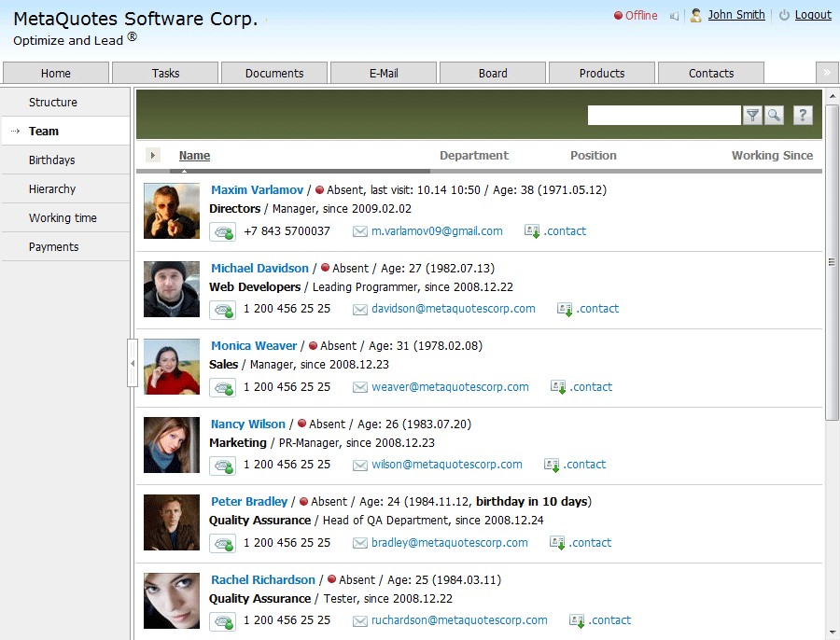Open help question mark icon
This screenshot has width=840, height=640.
coord(803,115)
